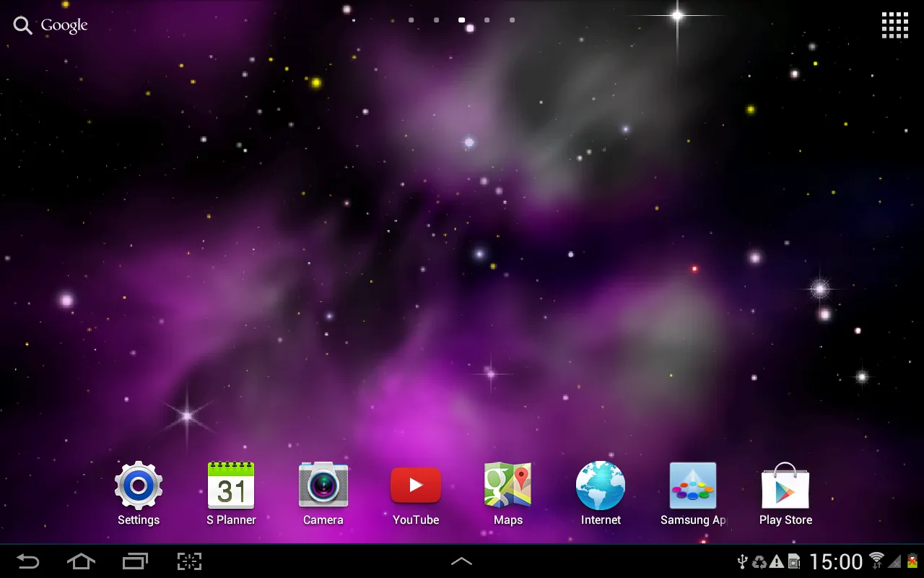Launch the Internet browser

(601, 493)
